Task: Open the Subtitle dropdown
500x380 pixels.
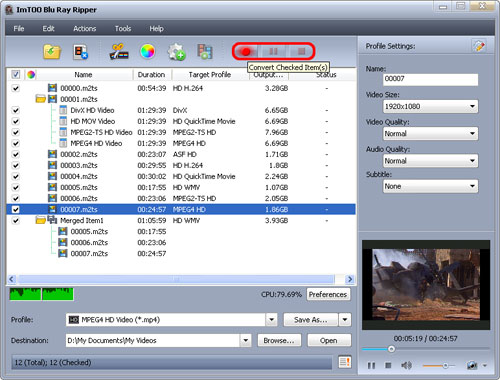Action: 430,186
